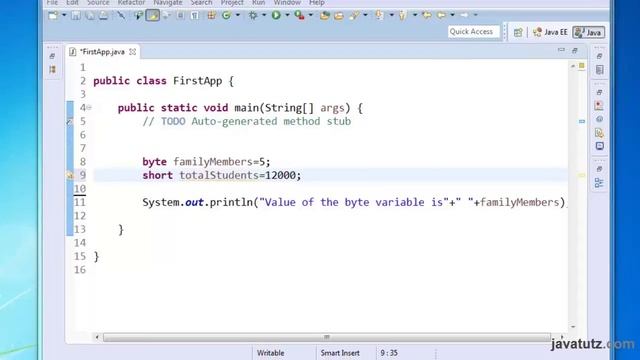640x360 pixels.
Task: Click the green refresh circular icon
Action: [x=226, y=16]
